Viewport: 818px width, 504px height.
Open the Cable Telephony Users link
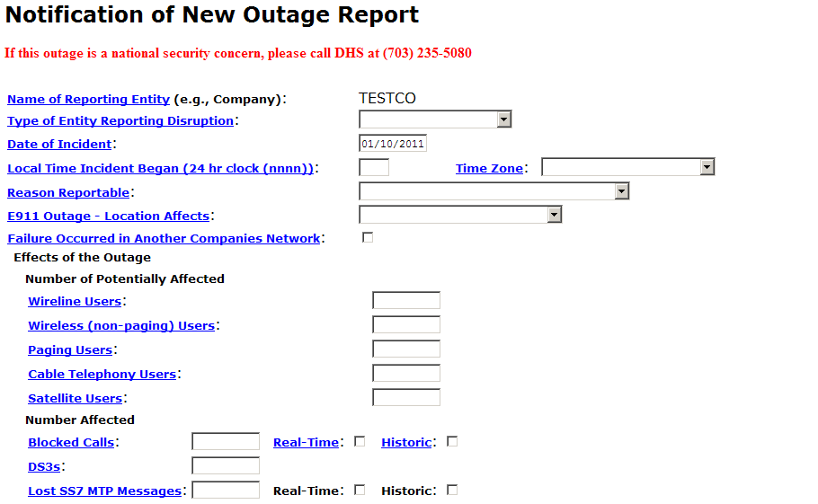point(102,375)
